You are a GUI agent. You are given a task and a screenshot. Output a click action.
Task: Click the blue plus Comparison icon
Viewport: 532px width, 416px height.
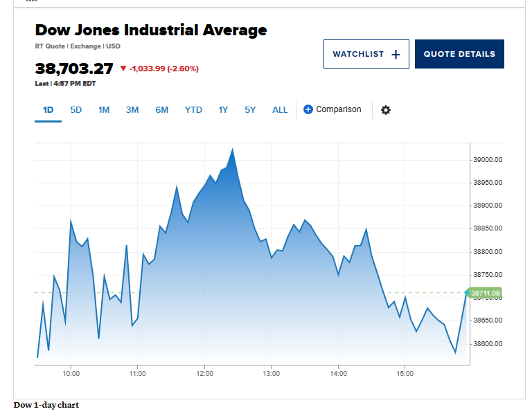308,109
